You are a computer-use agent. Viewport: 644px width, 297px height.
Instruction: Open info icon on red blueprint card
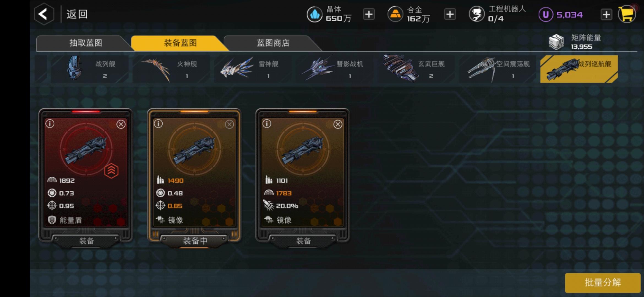50,124
